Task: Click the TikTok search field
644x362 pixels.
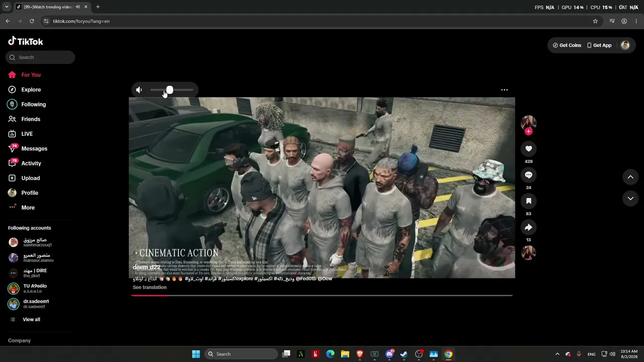Action: [40, 57]
